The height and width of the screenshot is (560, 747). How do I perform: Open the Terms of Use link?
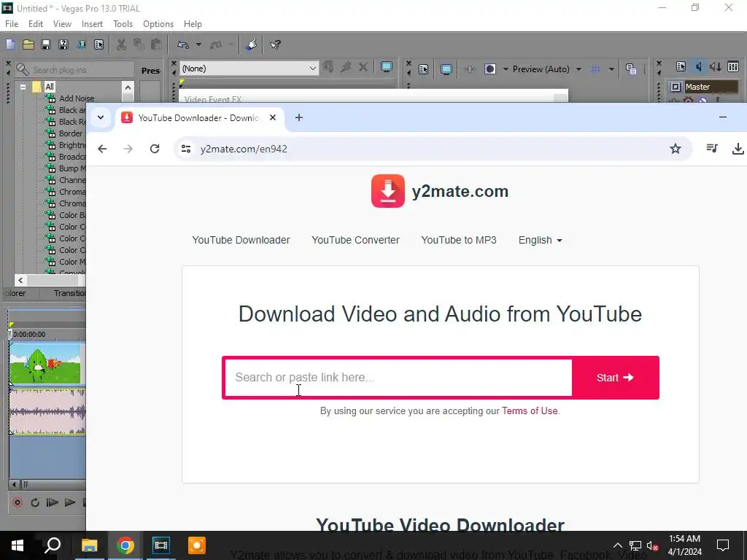click(x=530, y=411)
